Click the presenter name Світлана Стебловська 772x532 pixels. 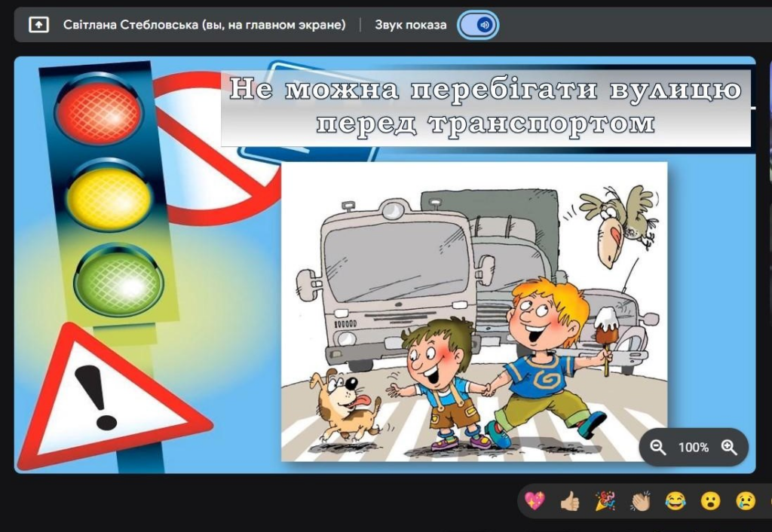[x=130, y=25]
